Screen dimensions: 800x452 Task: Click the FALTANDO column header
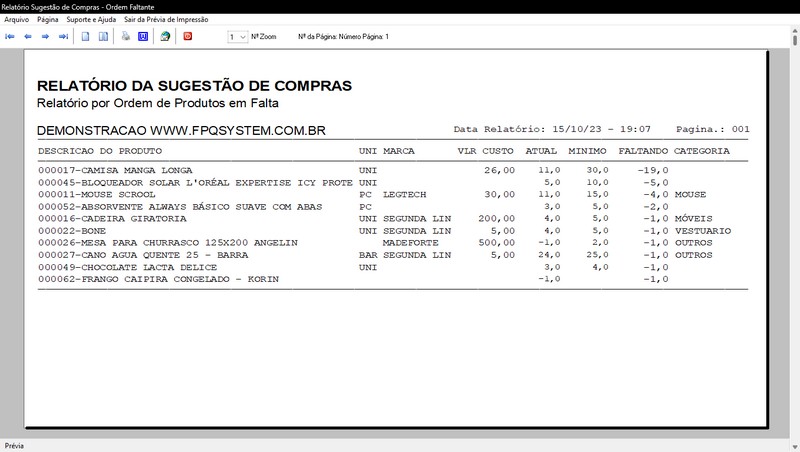643,151
